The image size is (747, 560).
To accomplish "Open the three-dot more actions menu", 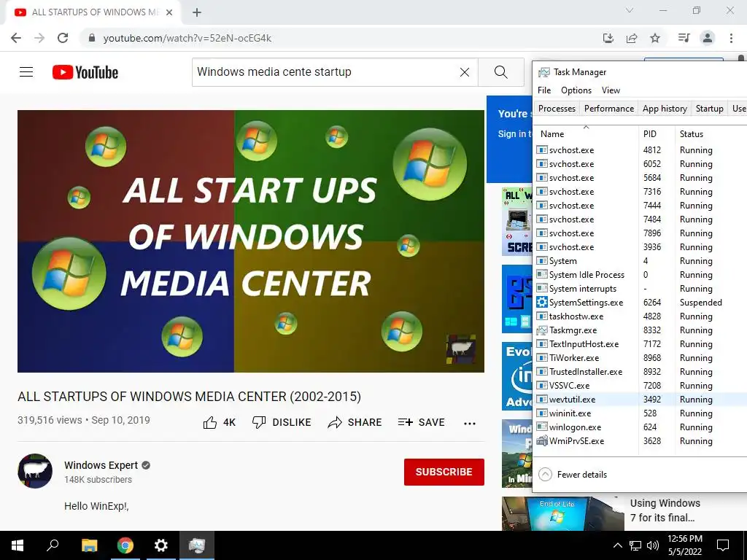I will [x=470, y=424].
